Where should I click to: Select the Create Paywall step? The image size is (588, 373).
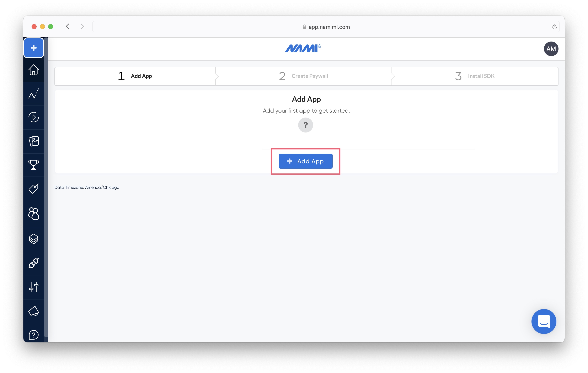(x=304, y=76)
